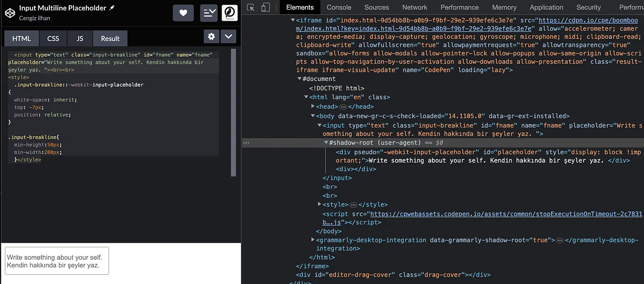Collapse the #document node
Image resolution: width=644 pixels, height=284 pixels.
[x=299, y=79]
